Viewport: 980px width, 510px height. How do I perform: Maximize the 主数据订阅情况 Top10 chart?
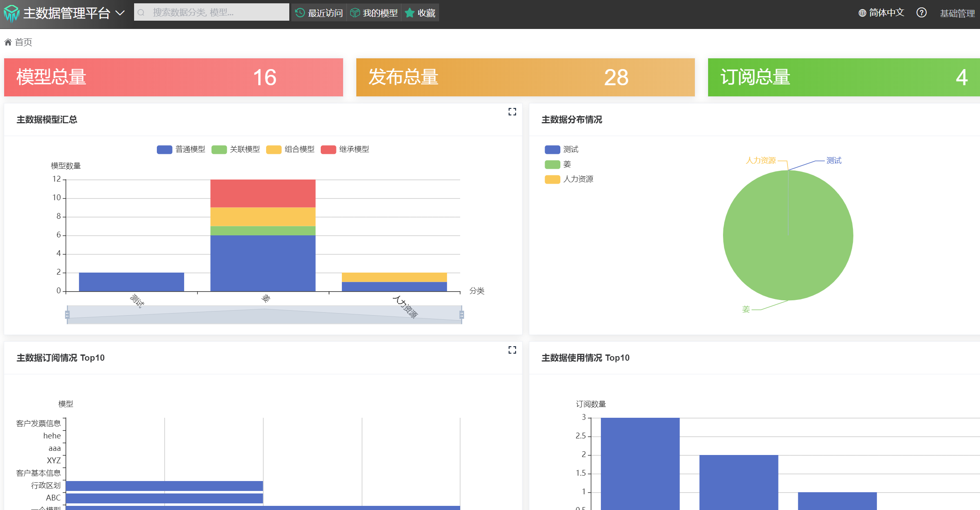tap(512, 350)
